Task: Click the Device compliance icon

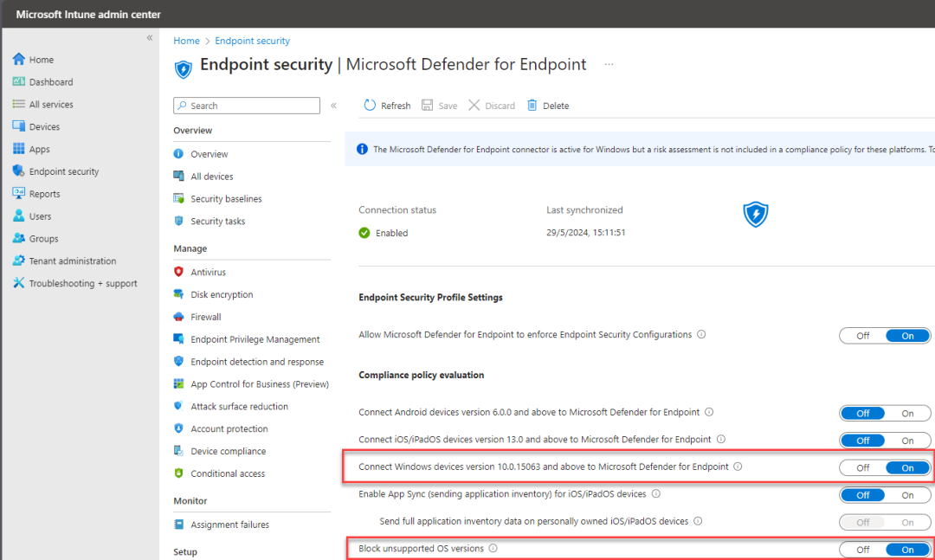Action: [x=178, y=451]
